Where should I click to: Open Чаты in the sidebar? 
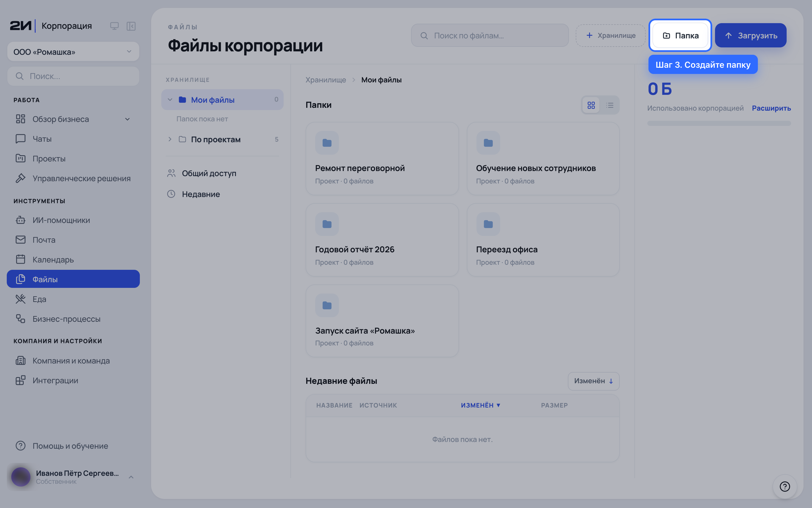[73, 139]
